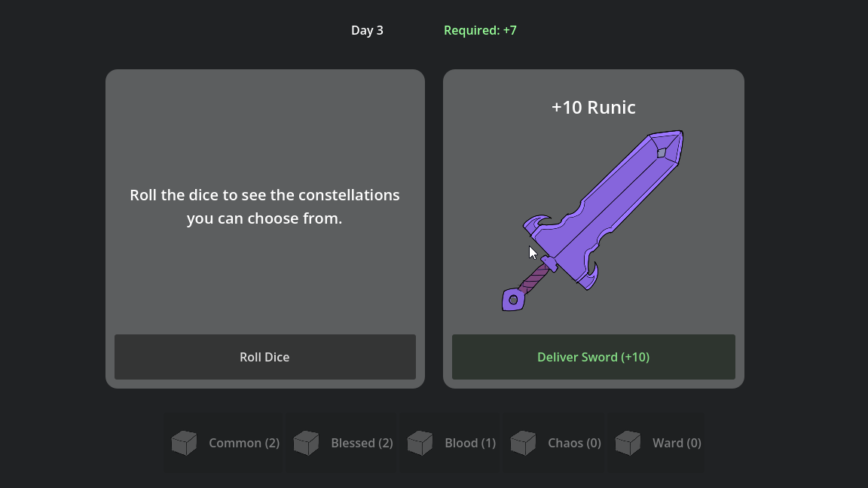Click the sword's ring pommel
868x488 pixels.
click(x=513, y=300)
